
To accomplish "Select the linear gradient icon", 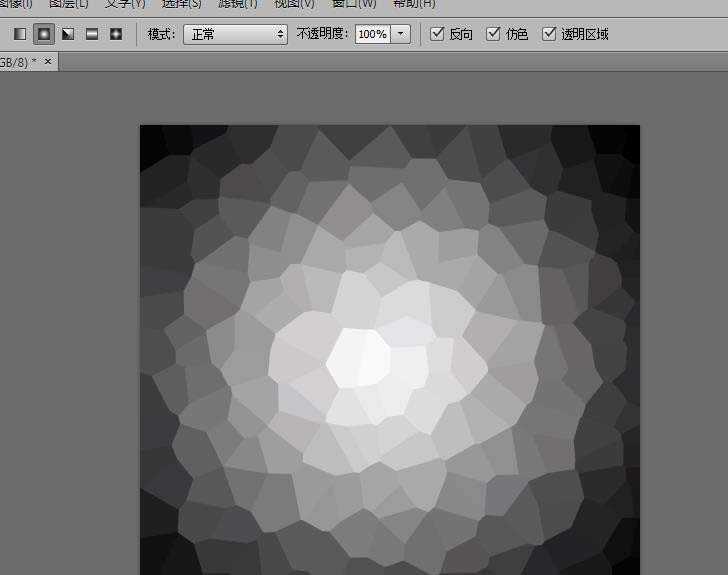I will pyautogui.click(x=20, y=34).
